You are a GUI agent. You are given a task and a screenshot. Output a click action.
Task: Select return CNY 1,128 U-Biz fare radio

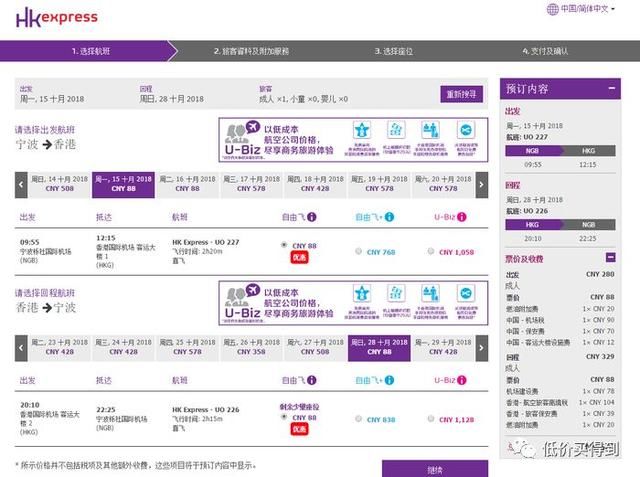point(431,419)
